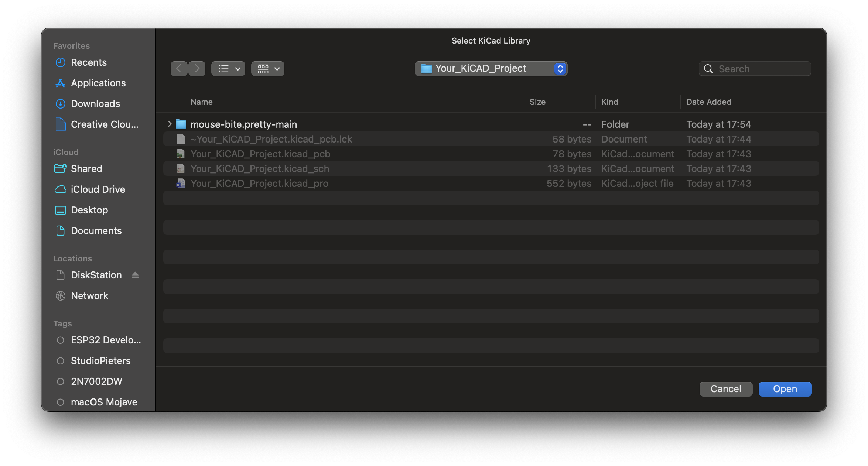This screenshot has height=466, width=868.
Task: Open Shared under iCloud
Action: click(86, 169)
